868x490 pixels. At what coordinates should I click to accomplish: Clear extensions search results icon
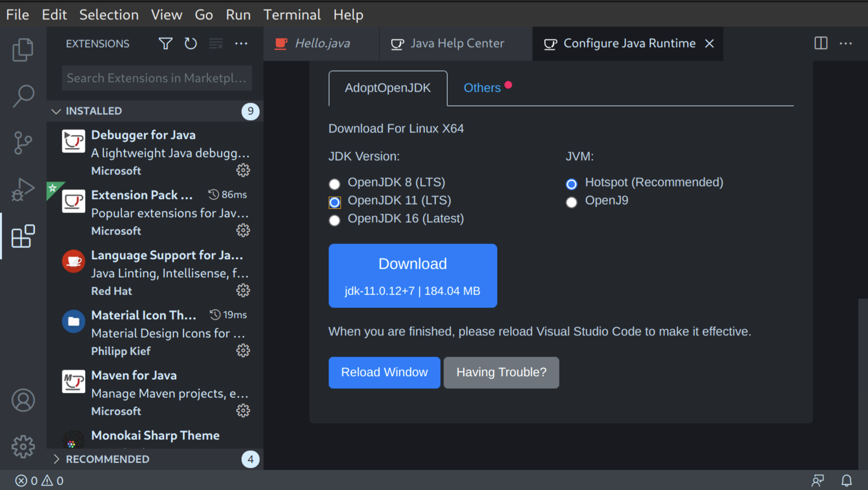(x=216, y=44)
